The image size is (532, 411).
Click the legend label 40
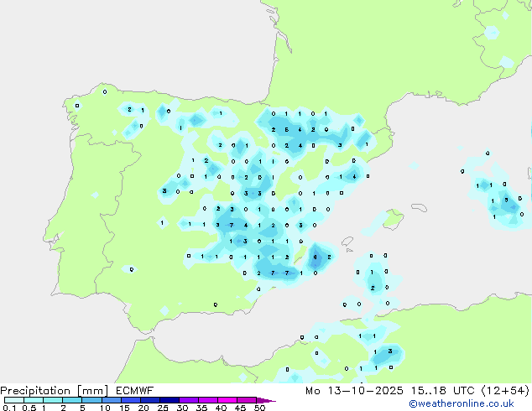tap(221, 408)
